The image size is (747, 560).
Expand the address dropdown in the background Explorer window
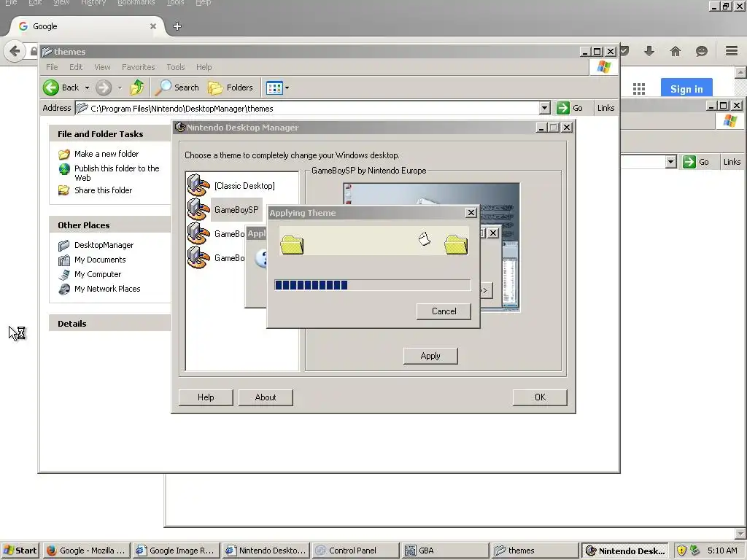tap(671, 162)
